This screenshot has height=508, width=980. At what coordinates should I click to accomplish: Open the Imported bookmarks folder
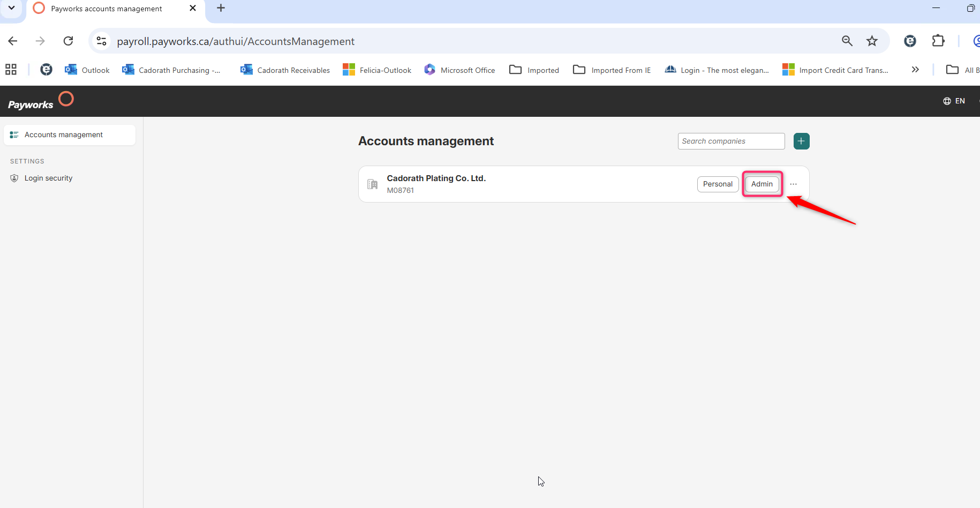pos(534,70)
